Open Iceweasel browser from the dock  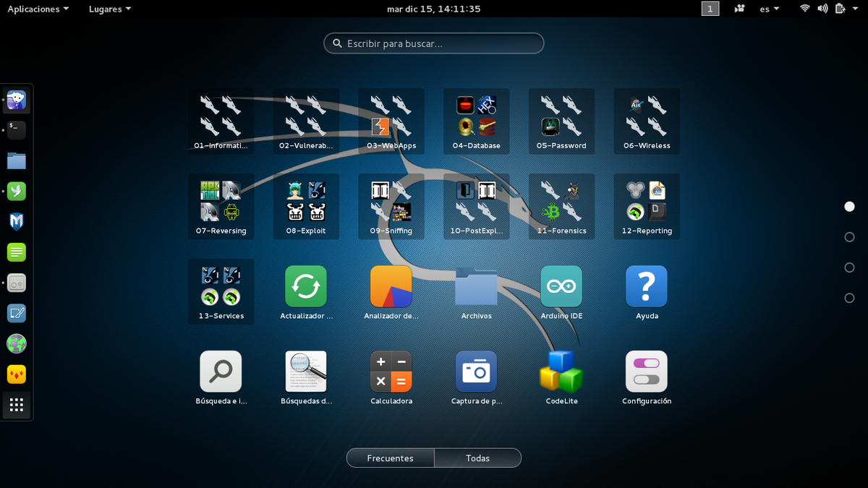coord(17,100)
